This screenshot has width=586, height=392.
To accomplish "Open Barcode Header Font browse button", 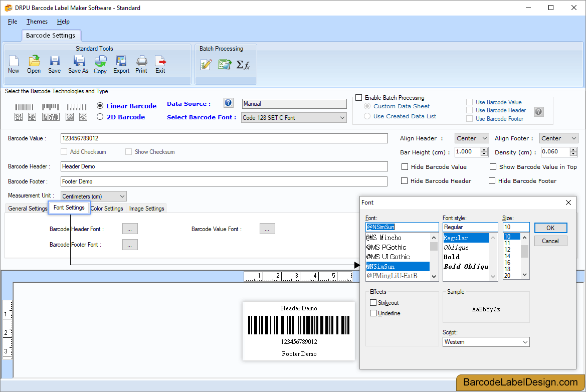I will pos(130,229).
